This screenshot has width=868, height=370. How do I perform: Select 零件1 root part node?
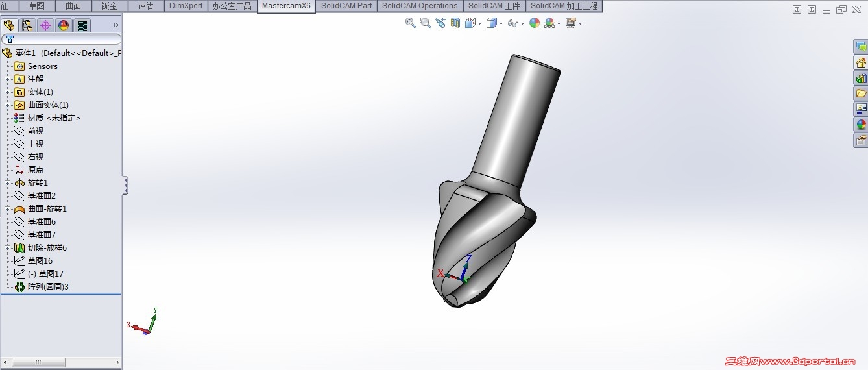62,53
